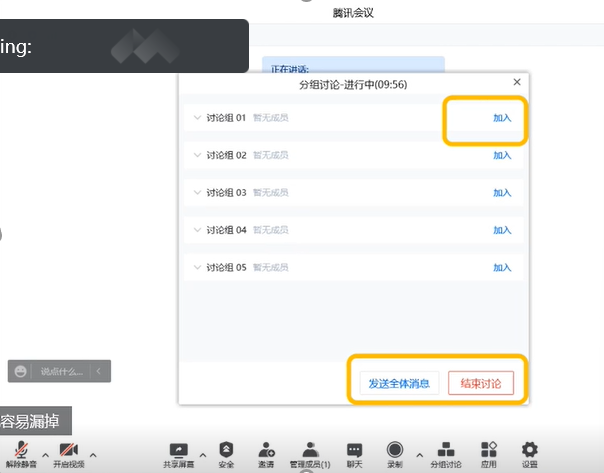This screenshot has height=473, width=604.
Task: Click the invite icon (邀请)
Action: click(267, 450)
